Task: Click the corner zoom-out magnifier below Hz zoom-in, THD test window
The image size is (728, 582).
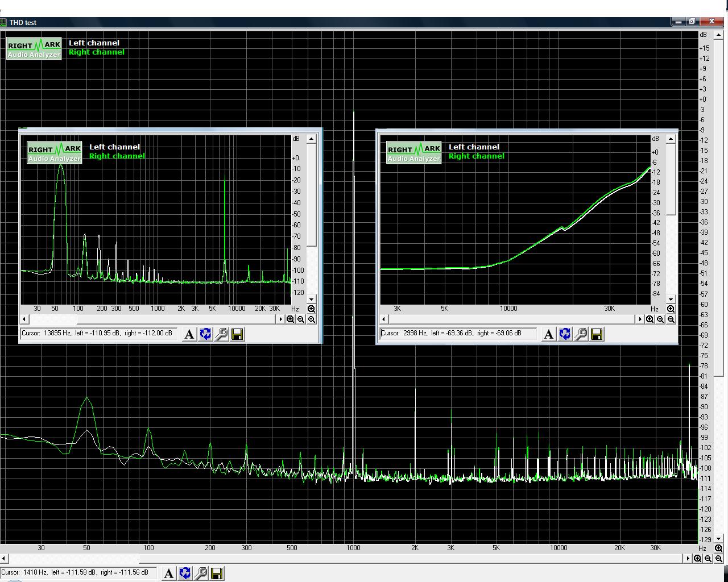Action: click(x=718, y=559)
